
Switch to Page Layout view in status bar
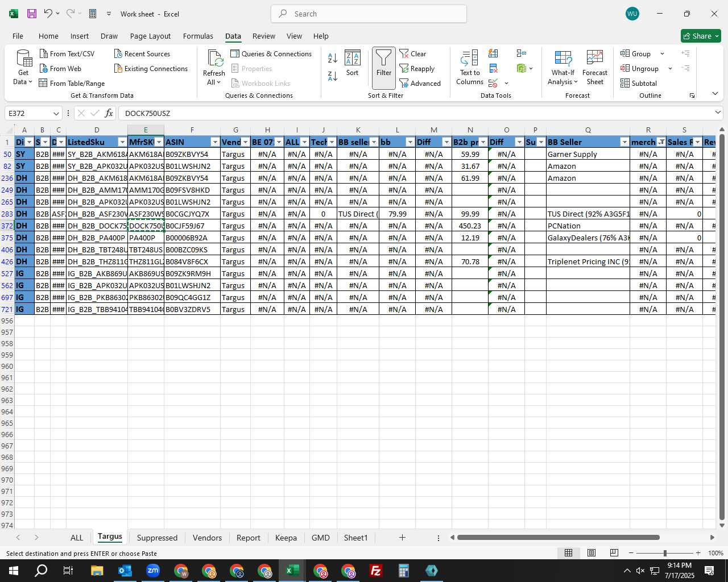(591, 553)
